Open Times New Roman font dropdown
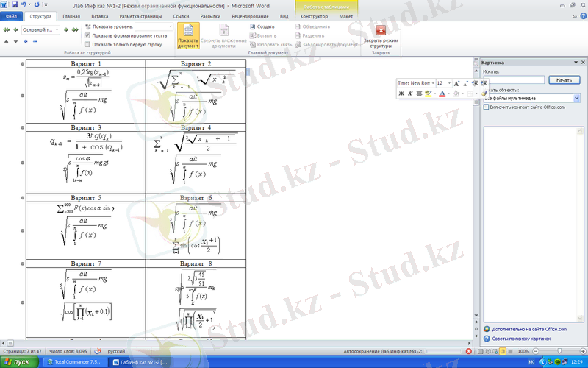Image resolution: width=588 pixels, height=368 pixels. point(433,83)
